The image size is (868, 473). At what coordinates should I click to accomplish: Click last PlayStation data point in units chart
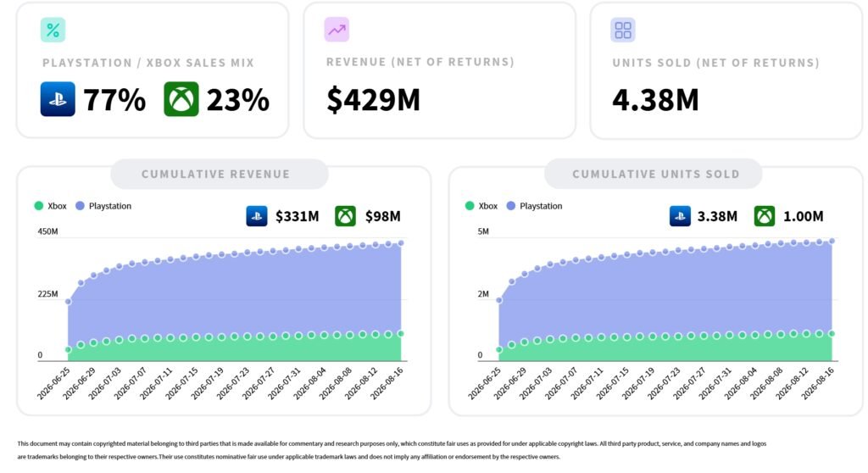(x=832, y=241)
